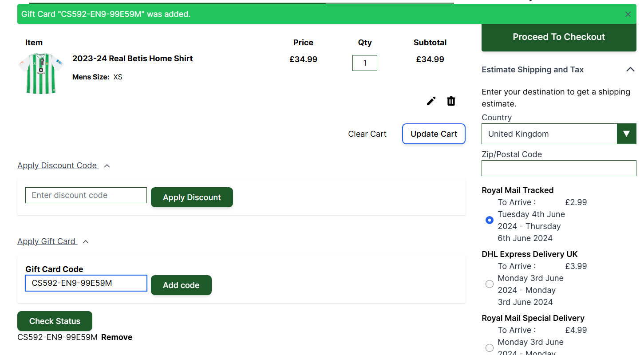644x355 pixels.
Task: Click the Qty column header
Action: pyautogui.click(x=365, y=43)
